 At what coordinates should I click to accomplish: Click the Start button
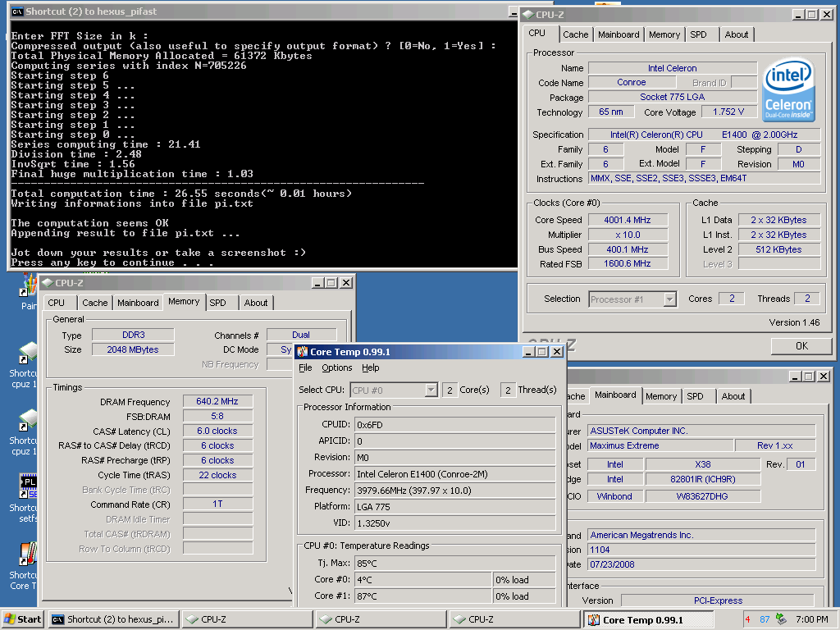[22, 619]
